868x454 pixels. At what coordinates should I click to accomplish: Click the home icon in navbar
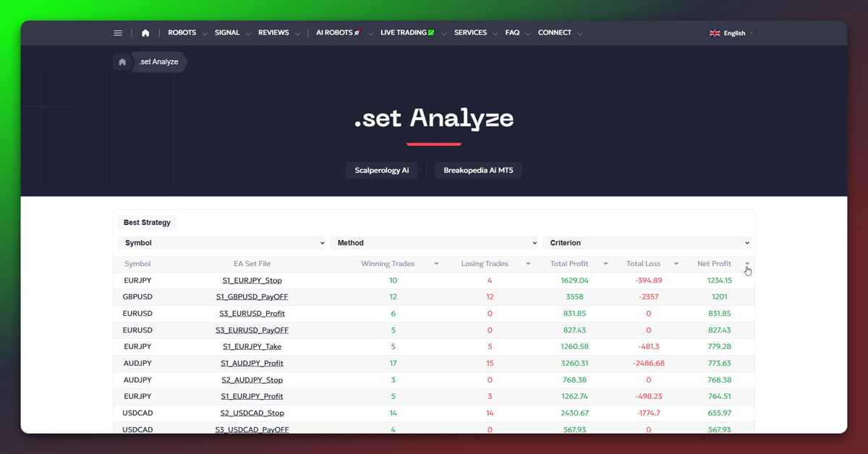click(145, 33)
